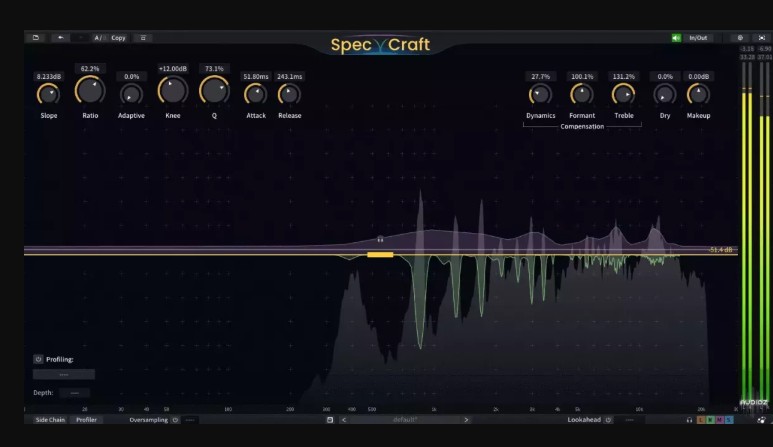Open the settings gear icon

click(x=740, y=38)
